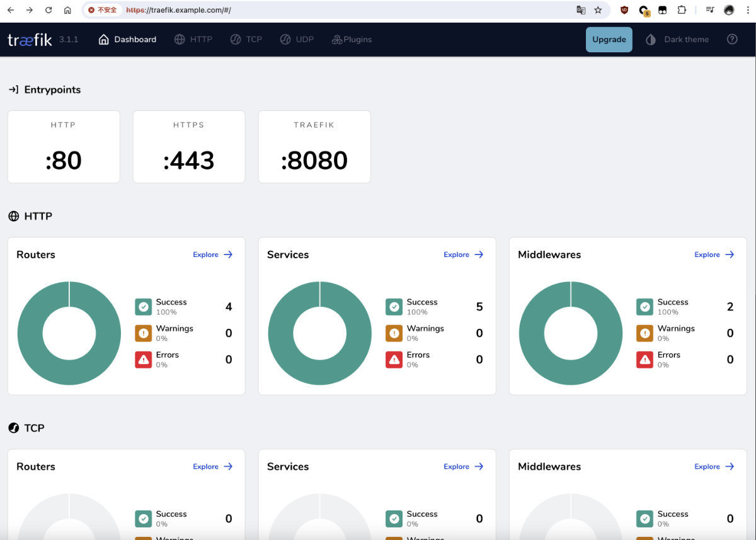Click HTTP Services Success check icon
Screen dimensions: 756x540
(394, 307)
